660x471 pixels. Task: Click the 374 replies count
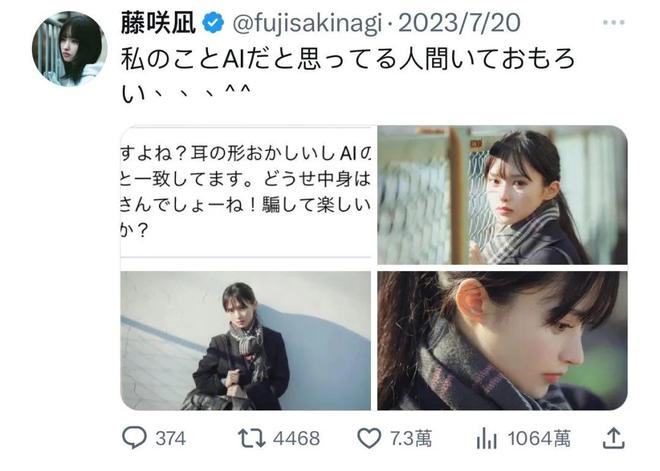pyautogui.click(x=170, y=439)
